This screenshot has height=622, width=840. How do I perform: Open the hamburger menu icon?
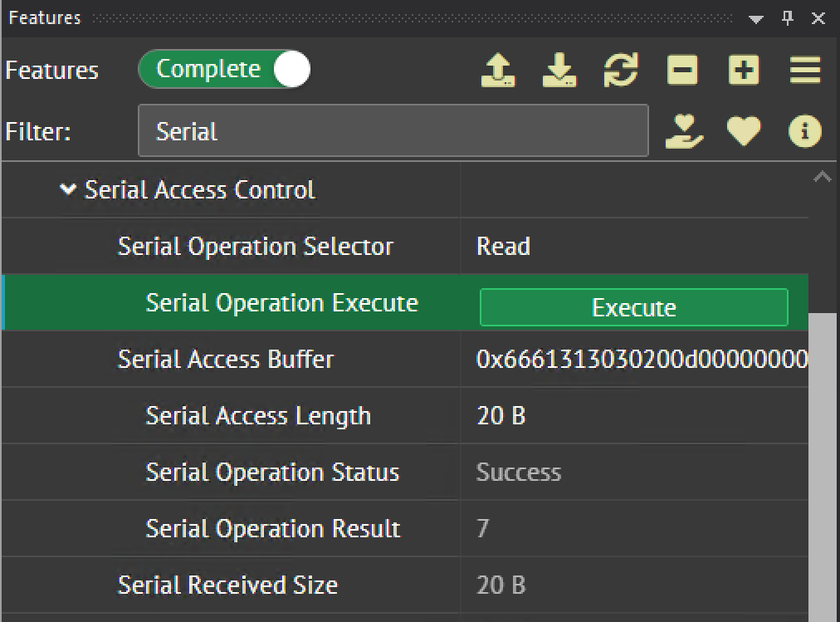coord(805,71)
